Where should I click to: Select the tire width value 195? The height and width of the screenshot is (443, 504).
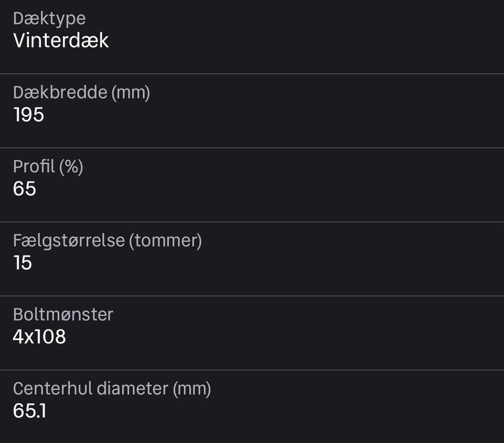tap(28, 115)
